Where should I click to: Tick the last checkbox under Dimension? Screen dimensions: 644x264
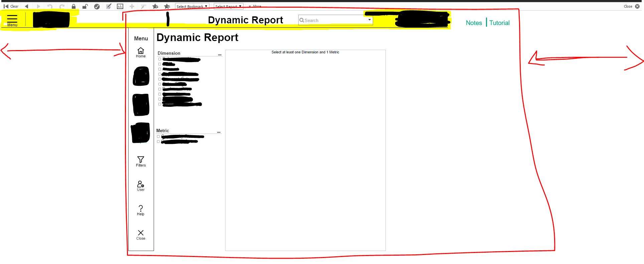pos(160,104)
